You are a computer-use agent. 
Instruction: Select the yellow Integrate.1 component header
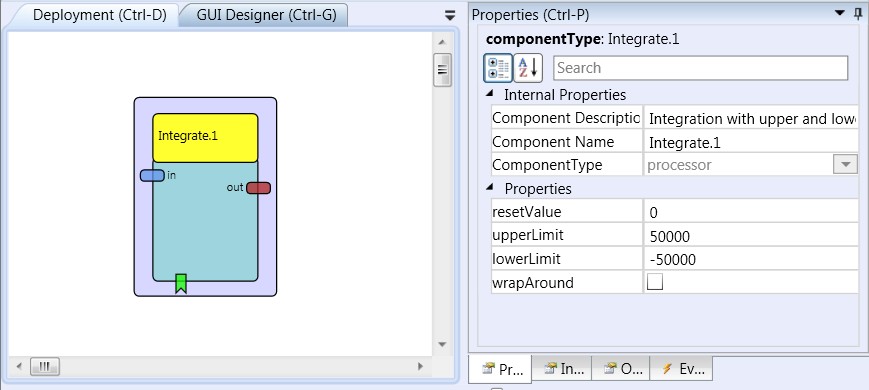click(205, 137)
